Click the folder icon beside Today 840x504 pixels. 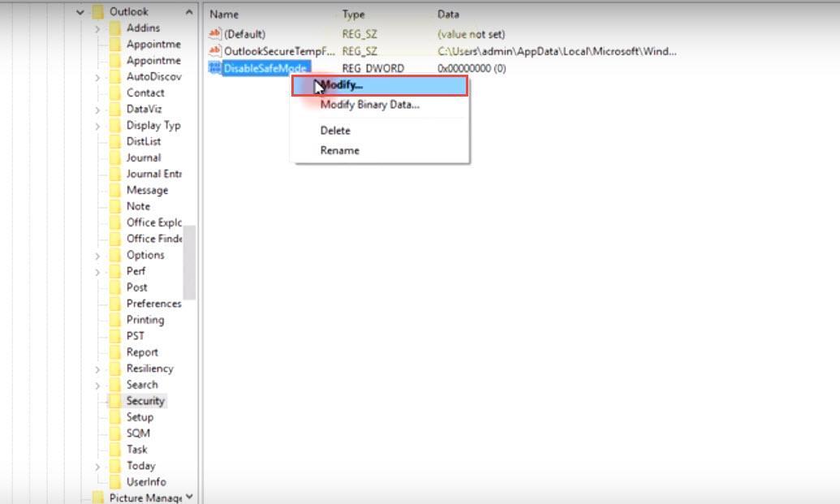point(115,465)
